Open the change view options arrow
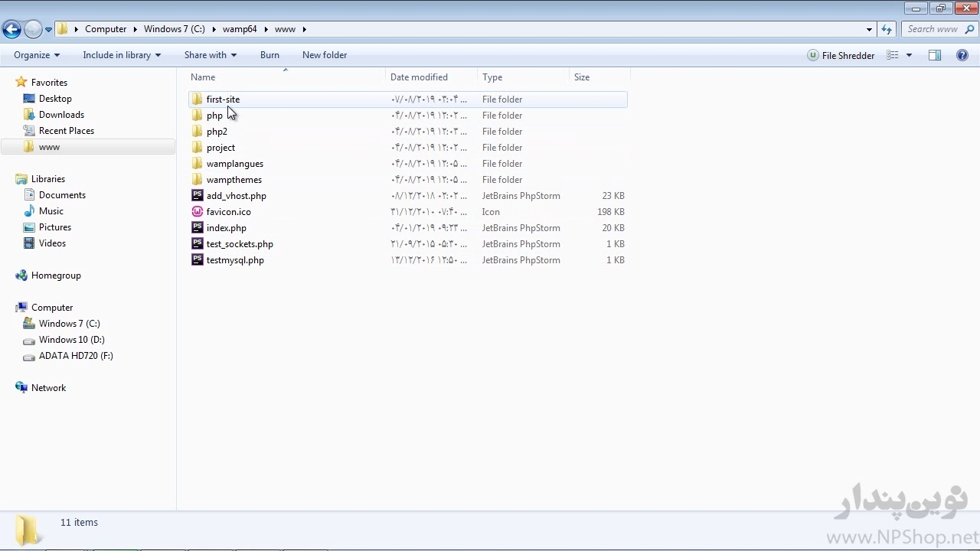Viewport: 980px width, 551px height. pos(909,55)
